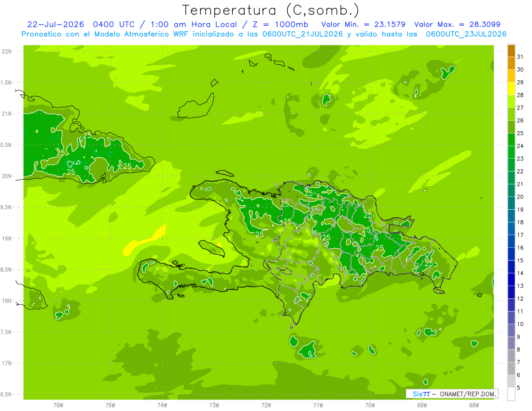Select the legend value 25

click(520, 133)
